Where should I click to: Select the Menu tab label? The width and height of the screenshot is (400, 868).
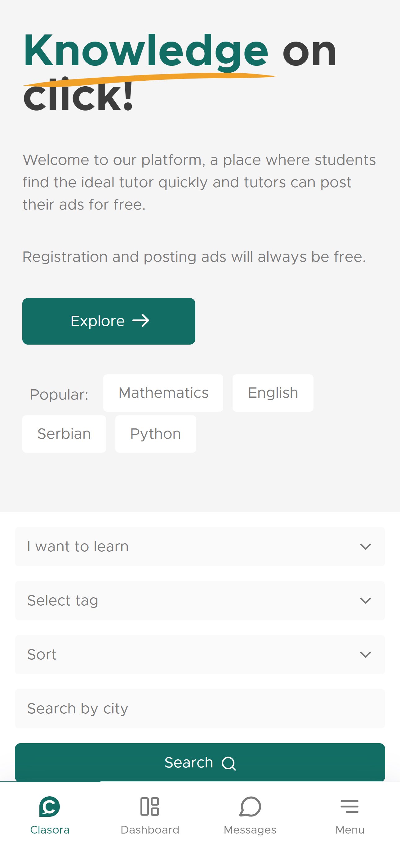(350, 830)
